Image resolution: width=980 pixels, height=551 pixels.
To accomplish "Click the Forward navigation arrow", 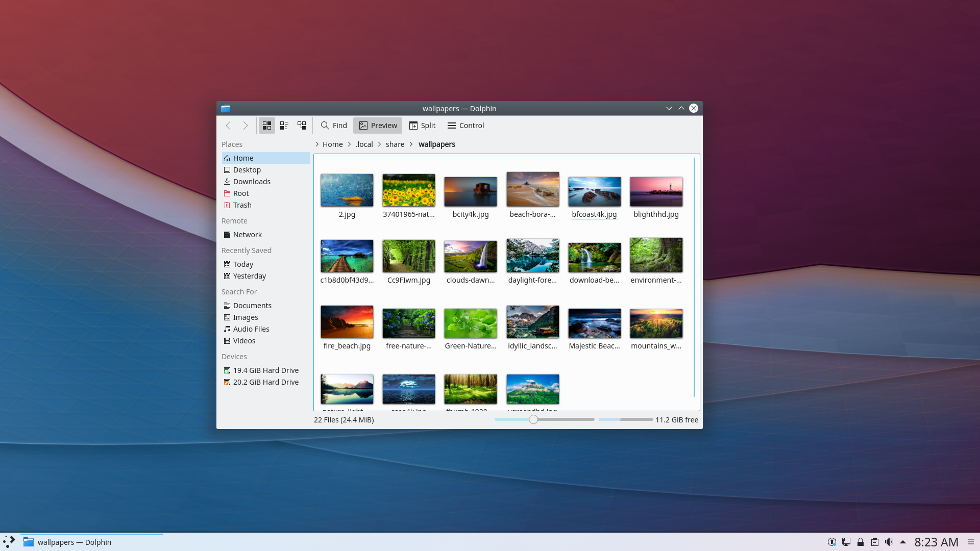I will coord(246,126).
